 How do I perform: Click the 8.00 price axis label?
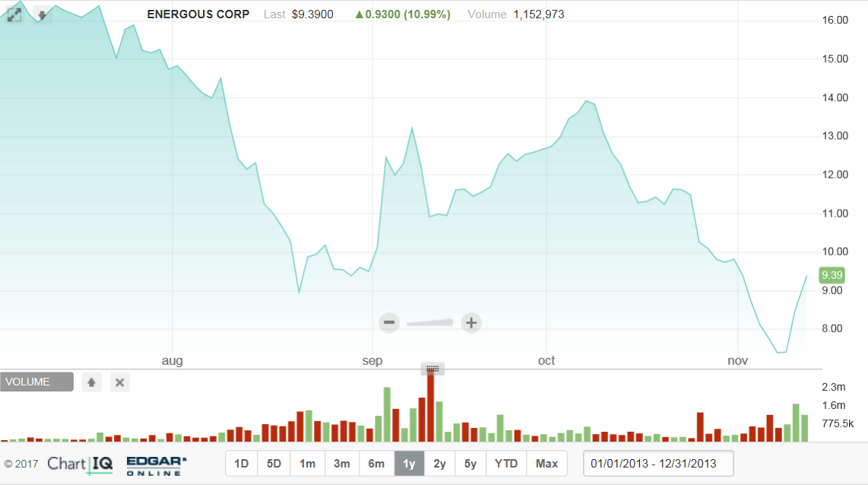coord(832,328)
